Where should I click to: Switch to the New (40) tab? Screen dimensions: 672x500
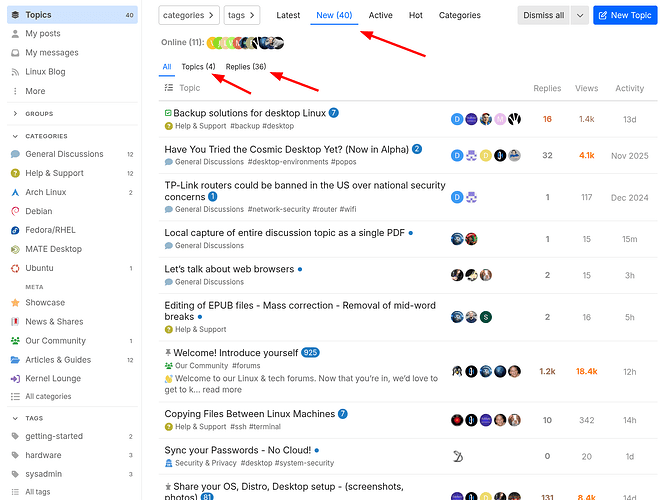[x=334, y=15]
